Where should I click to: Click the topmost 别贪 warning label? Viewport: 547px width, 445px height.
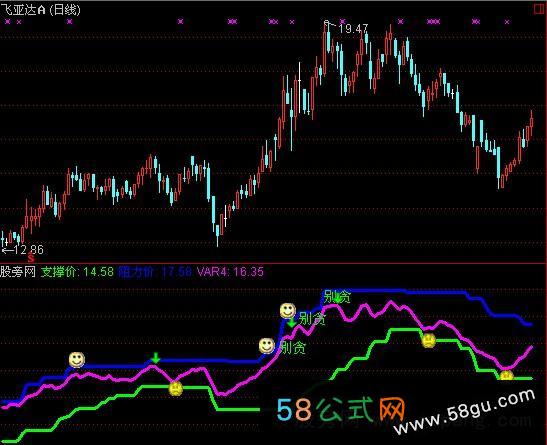click(337, 297)
